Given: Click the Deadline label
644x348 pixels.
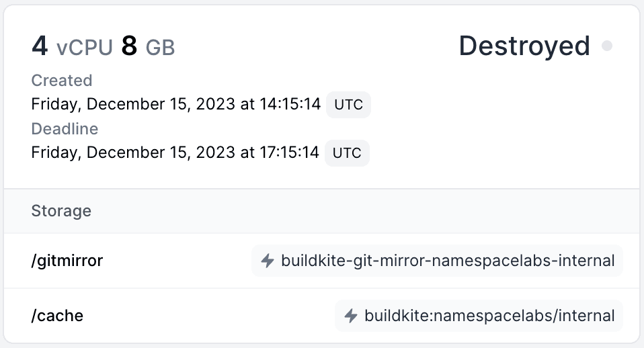Looking at the screenshot, I should (x=65, y=129).
